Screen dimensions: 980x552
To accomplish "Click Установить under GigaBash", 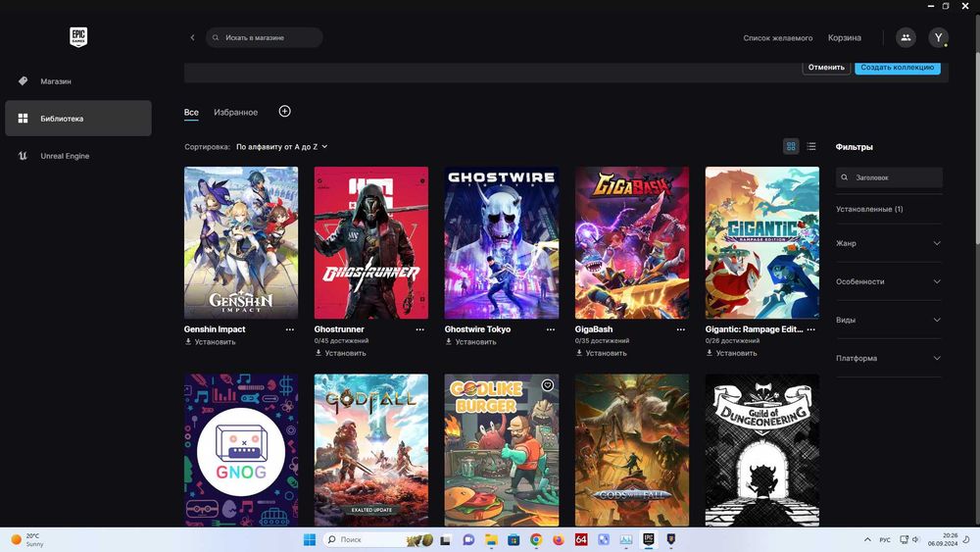I will click(x=602, y=353).
